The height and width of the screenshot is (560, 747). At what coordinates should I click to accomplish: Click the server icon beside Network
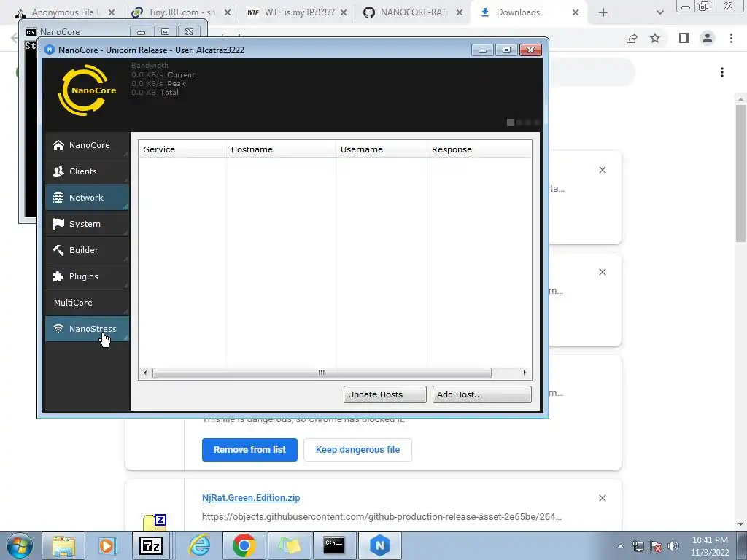[x=58, y=198]
